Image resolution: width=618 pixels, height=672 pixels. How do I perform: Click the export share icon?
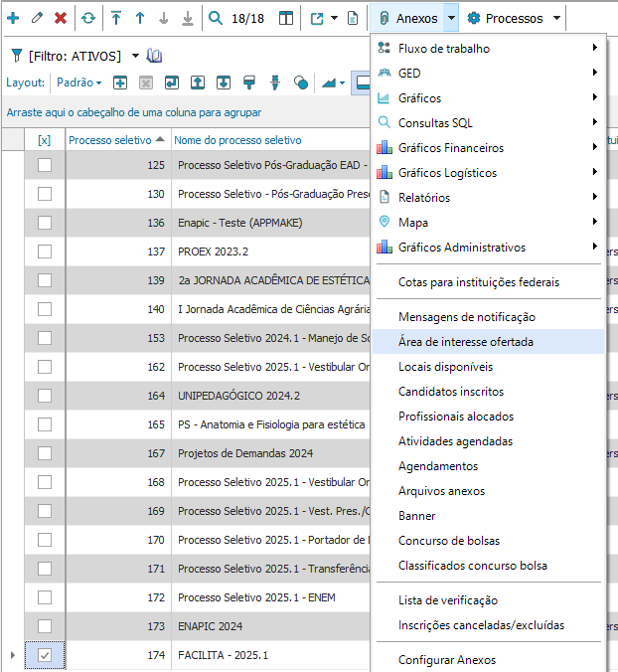point(317,18)
